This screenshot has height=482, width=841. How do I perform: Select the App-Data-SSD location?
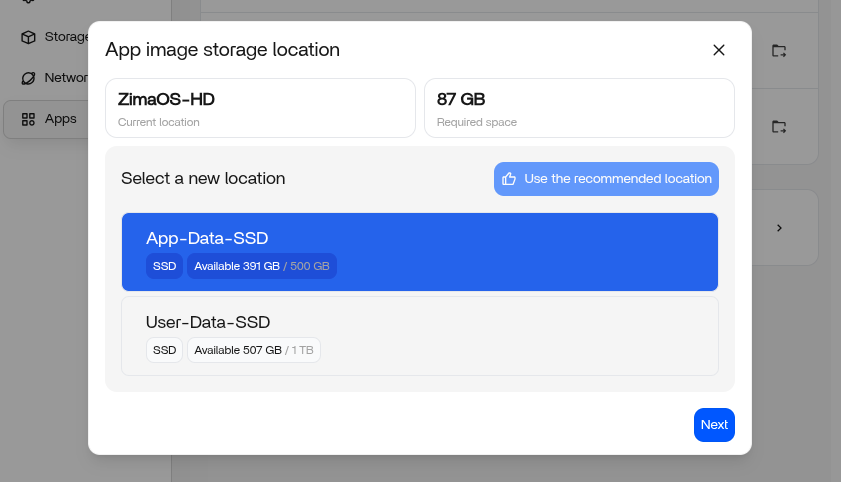pyautogui.click(x=419, y=252)
